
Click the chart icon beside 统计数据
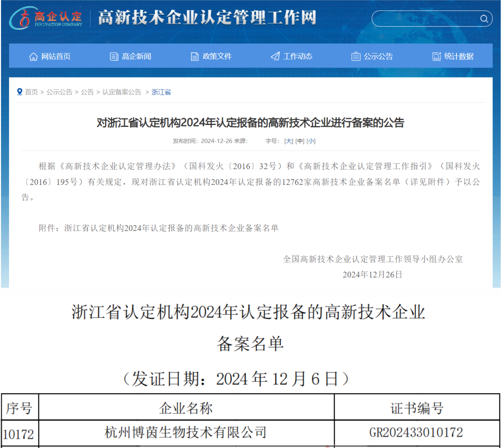point(437,56)
